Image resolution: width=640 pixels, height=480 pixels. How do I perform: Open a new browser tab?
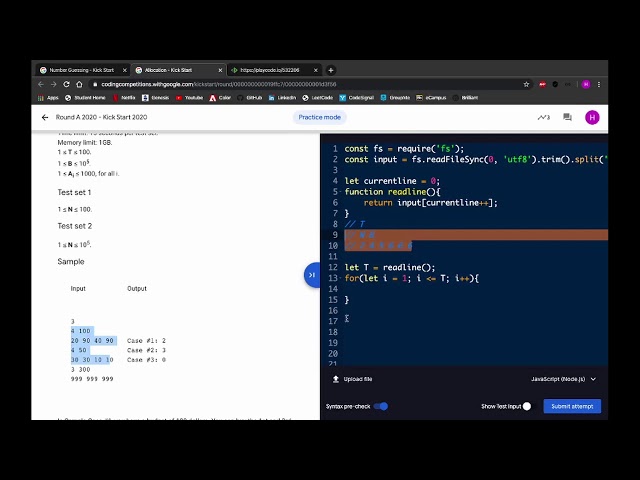(331, 70)
